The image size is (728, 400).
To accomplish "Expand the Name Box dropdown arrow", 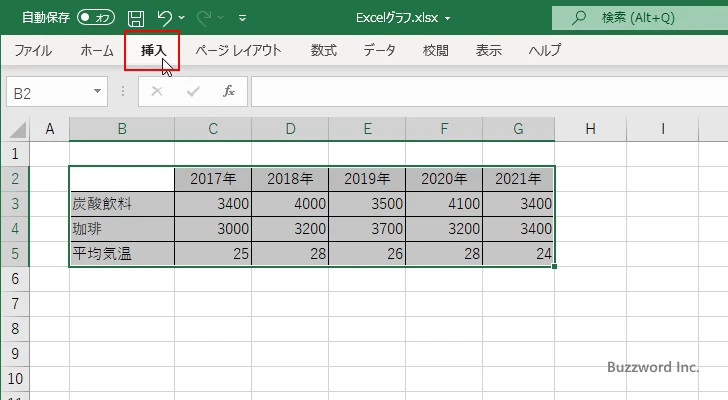I will click(98, 91).
